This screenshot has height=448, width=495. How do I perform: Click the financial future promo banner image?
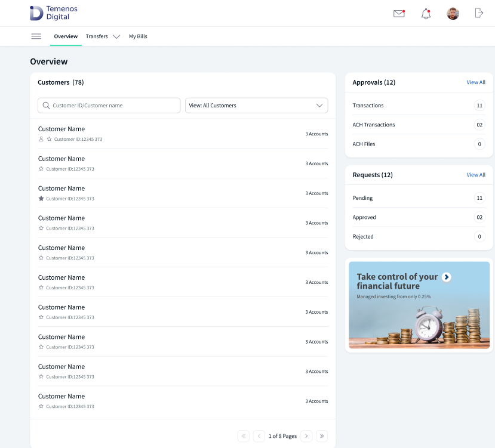(419, 305)
